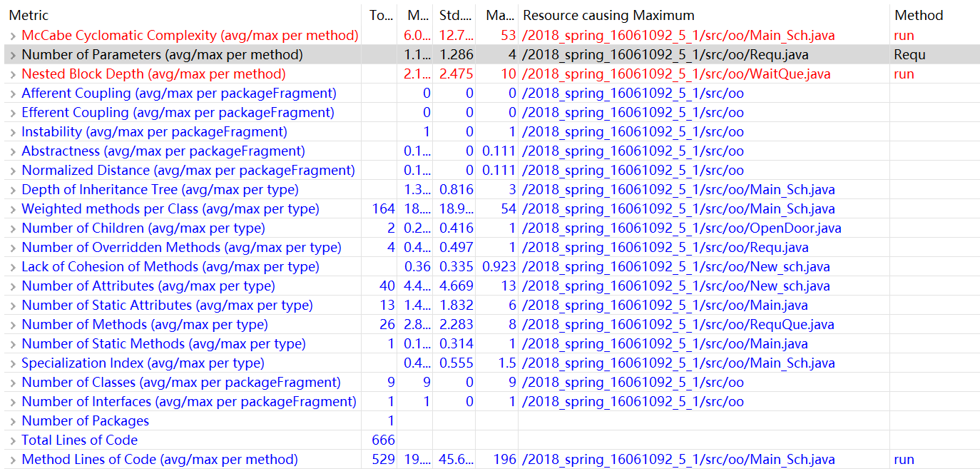Click max 1.5 in Specialization Index row
Viewport: 980px width, 469px height.
pyautogui.click(x=507, y=363)
